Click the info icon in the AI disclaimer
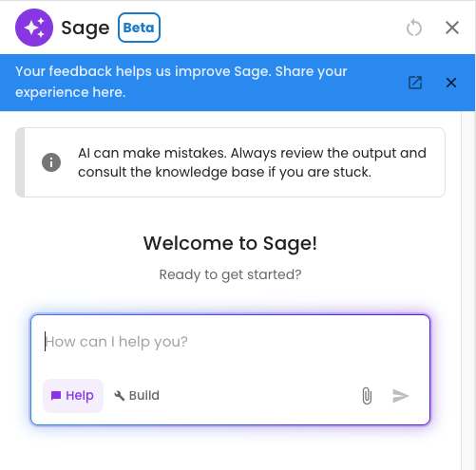Viewport: 476px width, 470px height. click(51, 162)
